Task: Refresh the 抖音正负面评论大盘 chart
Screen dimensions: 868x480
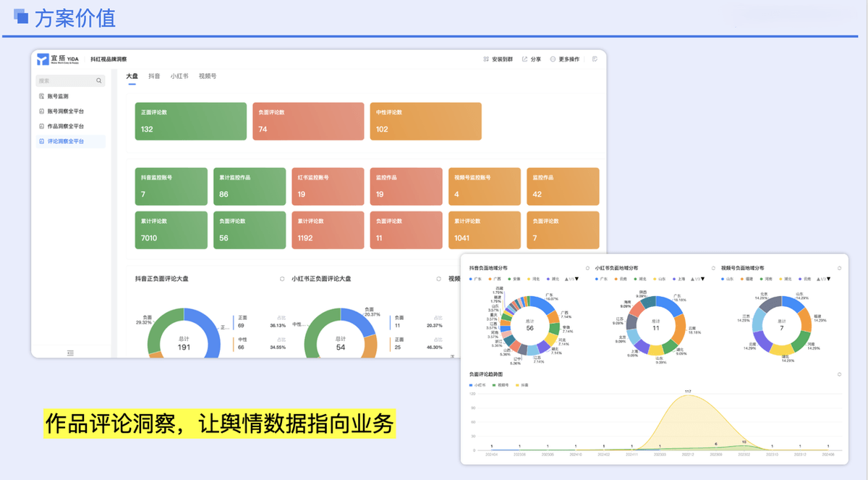Action: [282, 279]
